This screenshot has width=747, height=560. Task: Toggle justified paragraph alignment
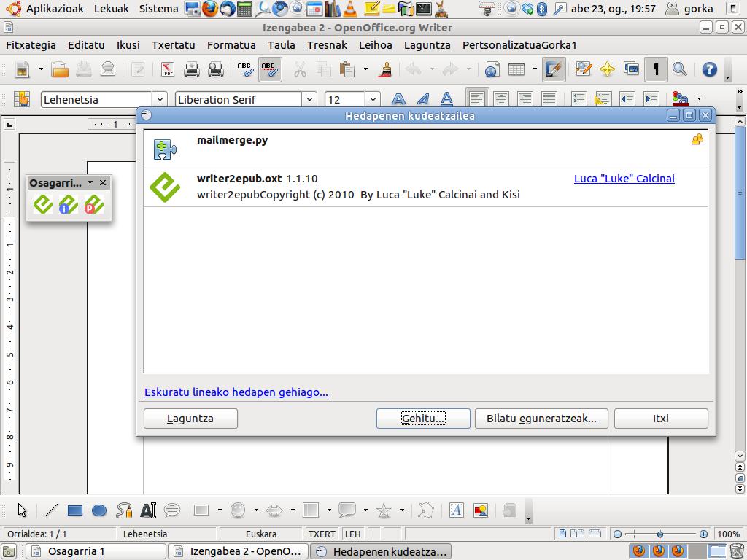549,99
